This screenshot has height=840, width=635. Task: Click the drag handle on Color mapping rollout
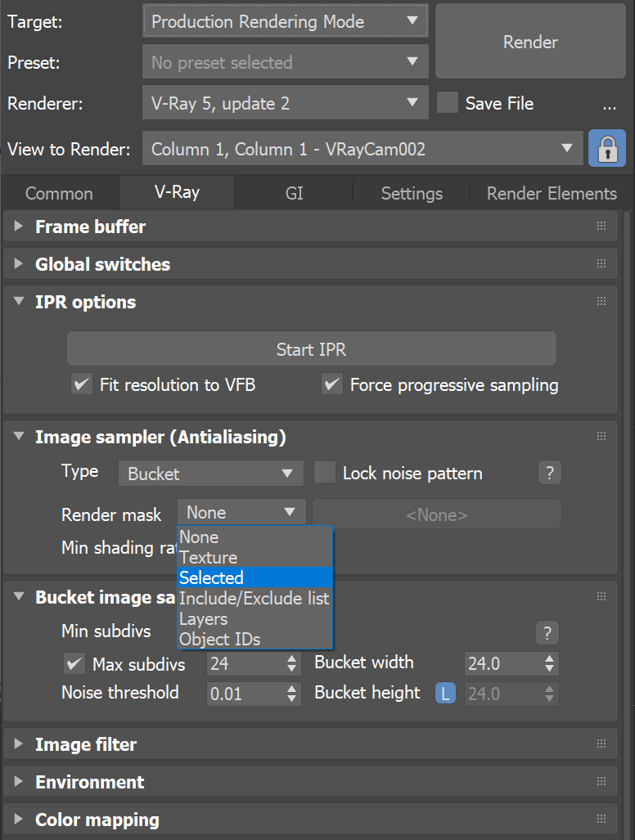(601, 820)
